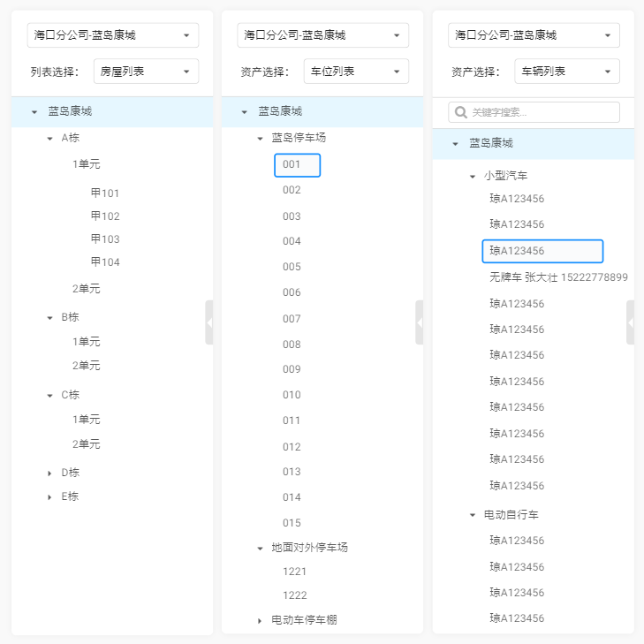
Task: Open the 房屋列表 list selection dropdown
Action: (146, 72)
